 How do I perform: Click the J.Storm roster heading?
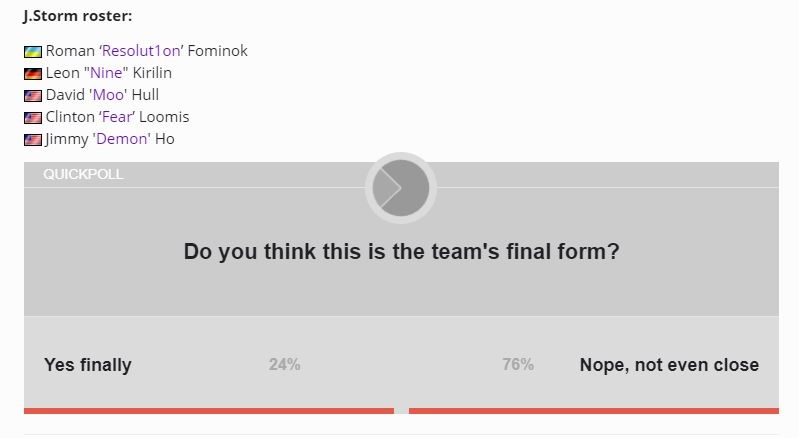tap(77, 16)
